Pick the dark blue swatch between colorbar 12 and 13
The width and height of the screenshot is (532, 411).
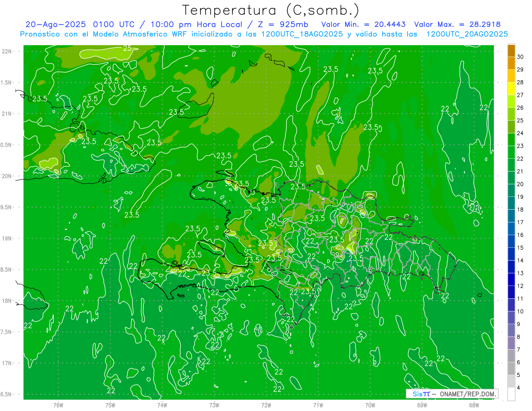511,279
